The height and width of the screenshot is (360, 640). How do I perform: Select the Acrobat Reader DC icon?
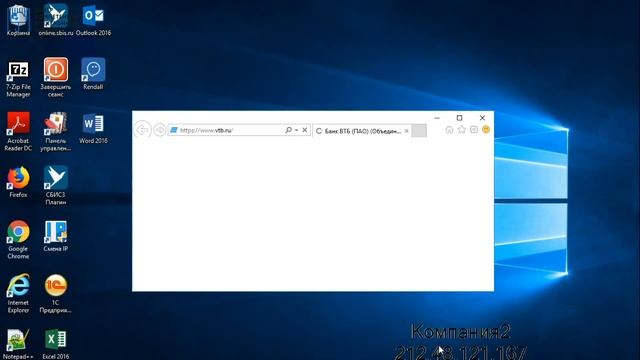pyautogui.click(x=18, y=131)
